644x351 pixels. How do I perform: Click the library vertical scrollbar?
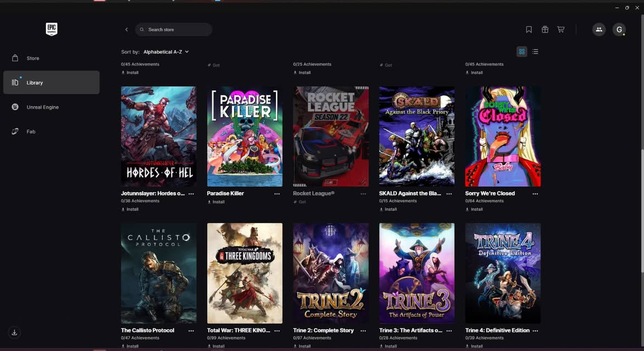point(642,211)
